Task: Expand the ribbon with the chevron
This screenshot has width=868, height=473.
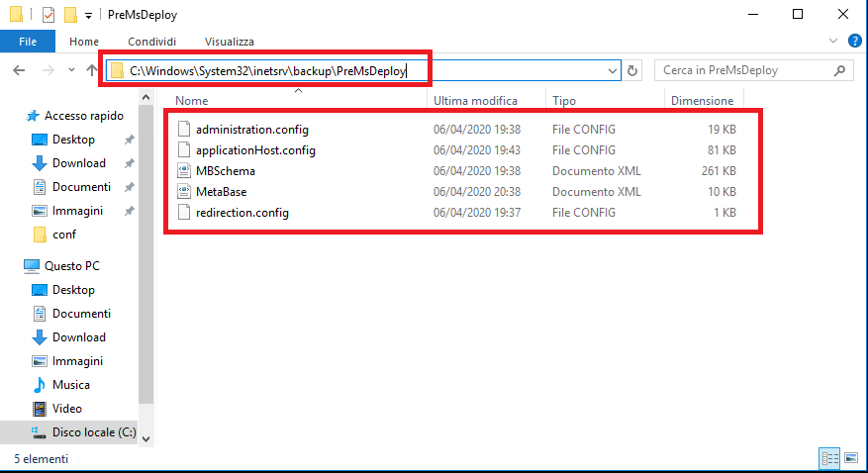Action: tap(833, 41)
